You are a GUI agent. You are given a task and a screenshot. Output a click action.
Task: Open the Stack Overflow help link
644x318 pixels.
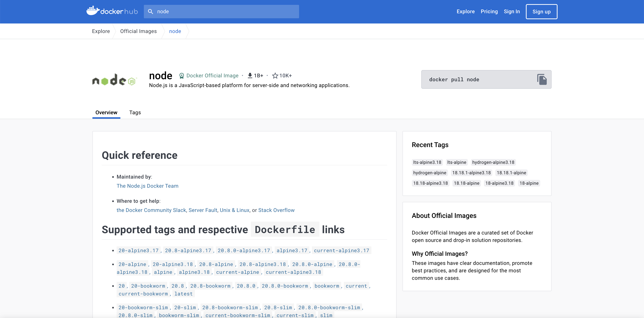tap(276, 210)
